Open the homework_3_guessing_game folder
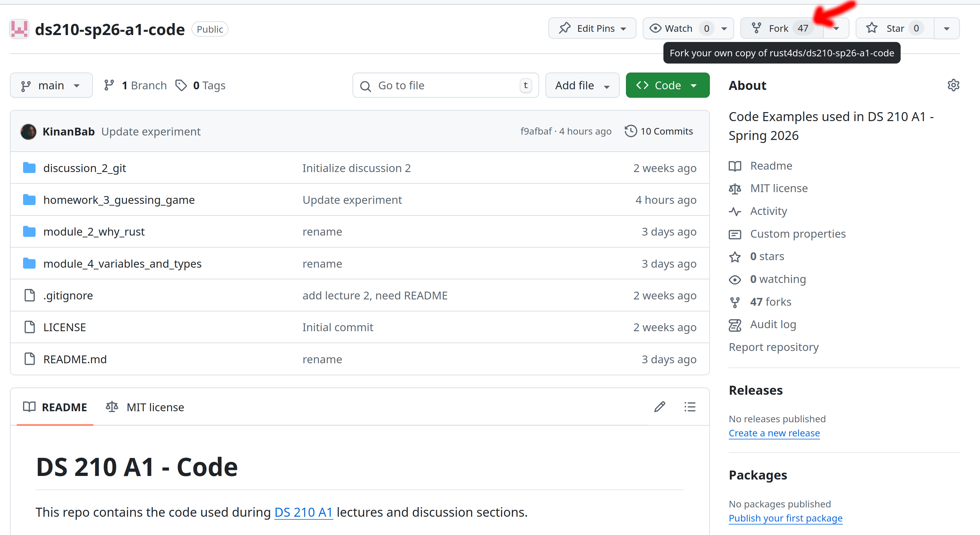The image size is (980, 535). (119, 200)
